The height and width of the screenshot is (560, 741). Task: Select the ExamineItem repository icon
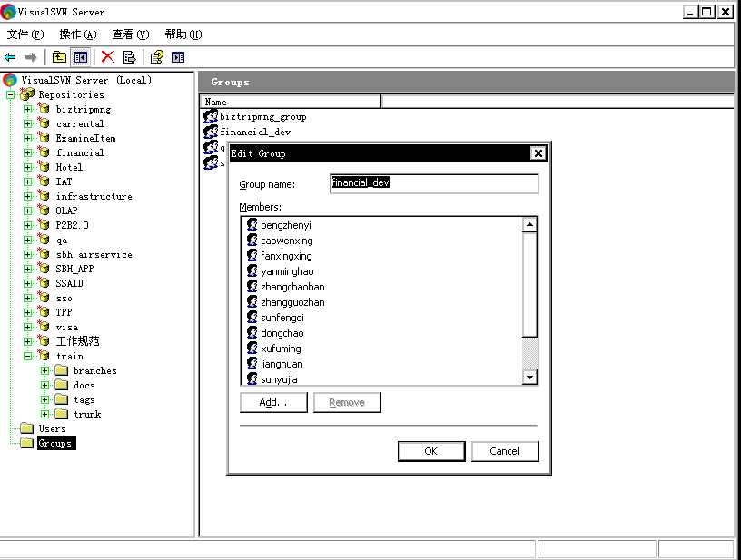pos(44,138)
